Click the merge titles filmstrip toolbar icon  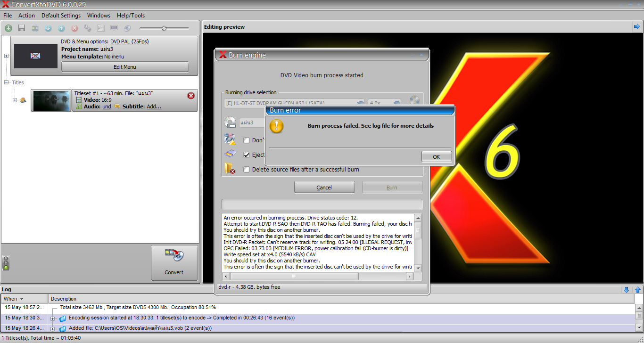(35, 28)
